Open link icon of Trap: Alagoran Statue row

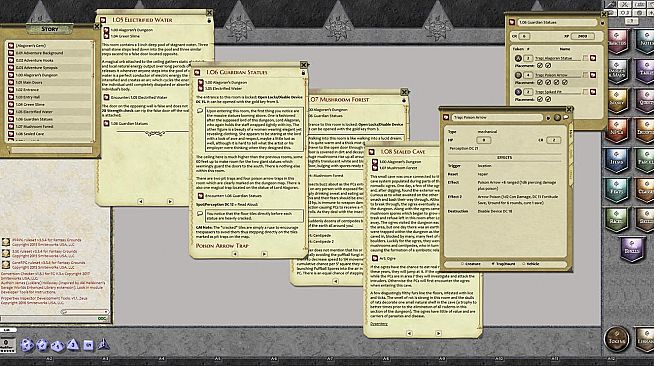593,58
